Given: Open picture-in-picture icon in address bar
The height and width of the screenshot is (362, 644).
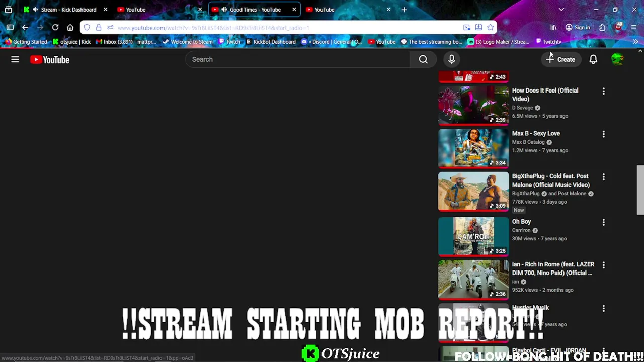Looking at the screenshot, I should tap(467, 27).
